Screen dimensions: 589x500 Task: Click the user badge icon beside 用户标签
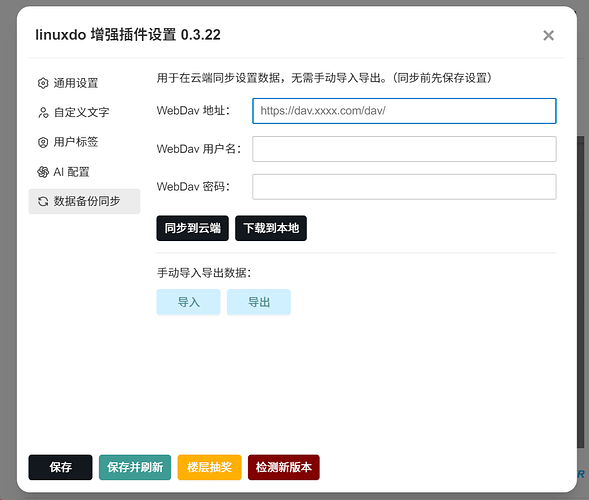click(x=43, y=142)
